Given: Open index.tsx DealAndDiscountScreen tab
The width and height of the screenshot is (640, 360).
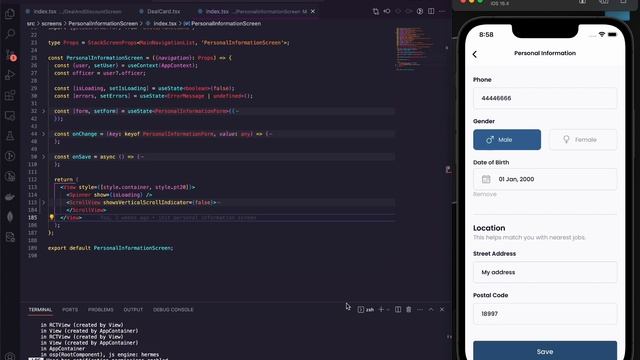Looking at the screenshot, I should coord(77,11).
